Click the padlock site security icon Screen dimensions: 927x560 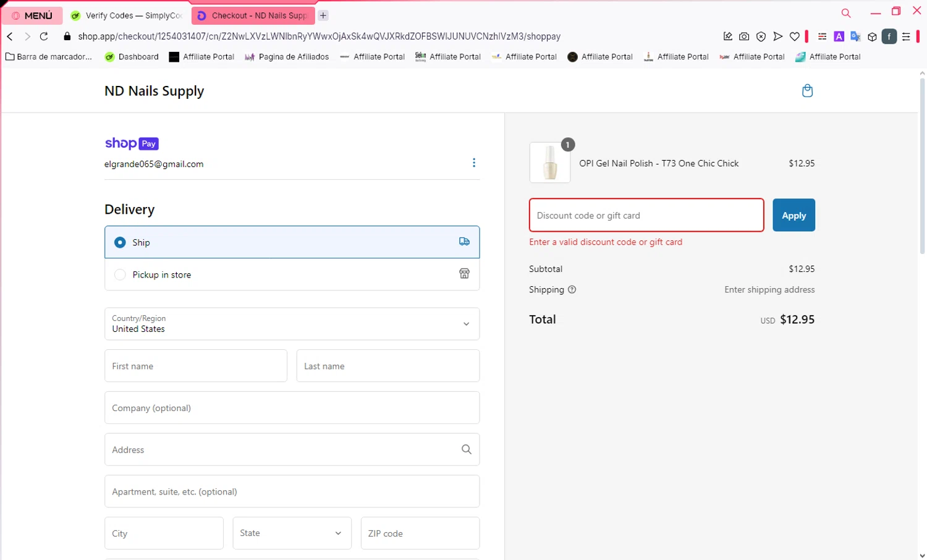pyautogui.click(x=67, y=36)
